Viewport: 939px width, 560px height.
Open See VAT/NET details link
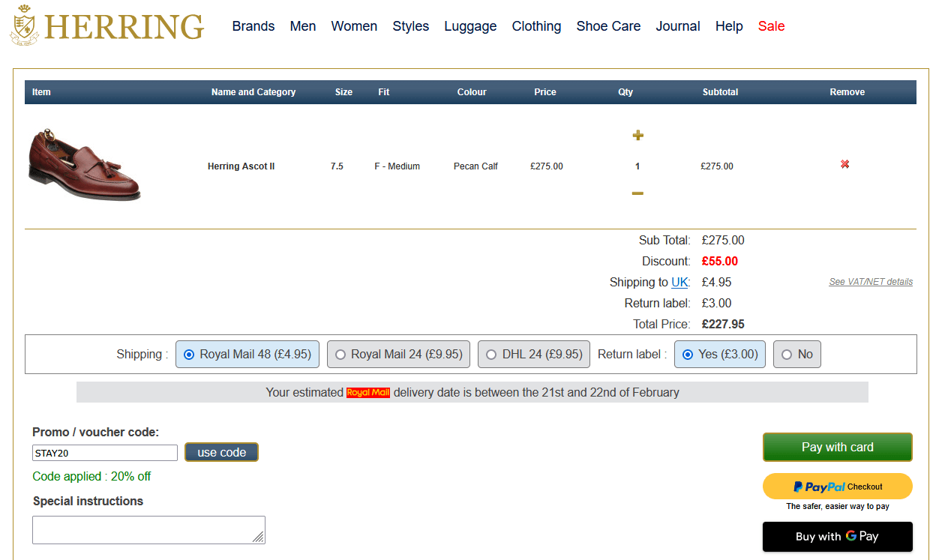(871, 282)
